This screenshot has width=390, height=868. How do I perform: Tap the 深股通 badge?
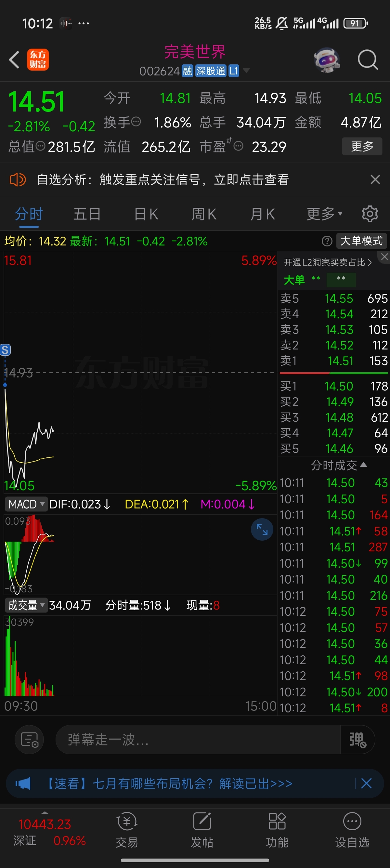[211, 71]
